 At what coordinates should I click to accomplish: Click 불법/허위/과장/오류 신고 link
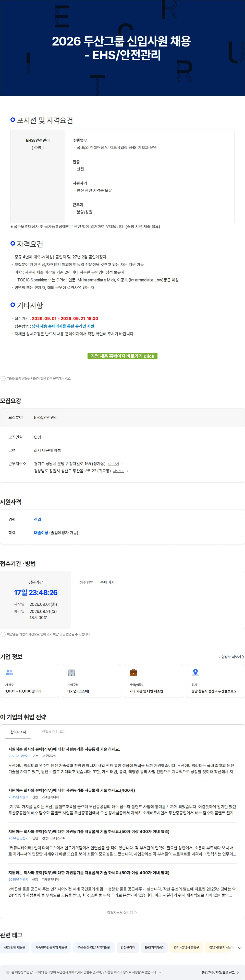click(220, 972)
